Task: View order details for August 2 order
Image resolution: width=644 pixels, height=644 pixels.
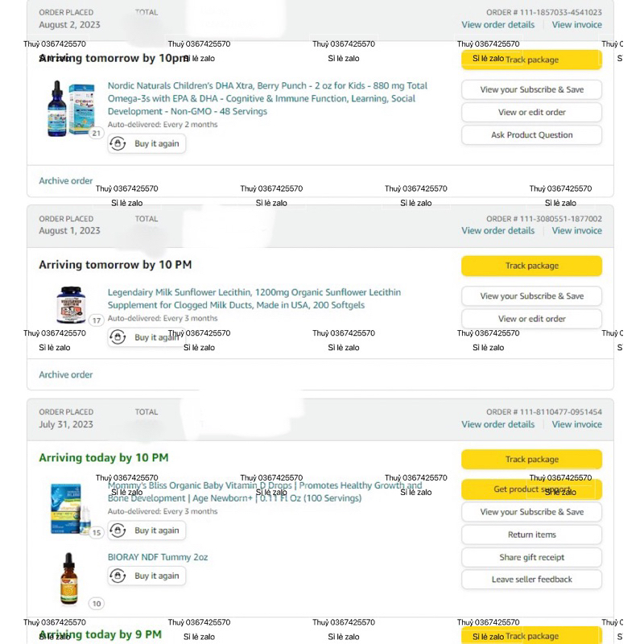Action: [497, 25]
